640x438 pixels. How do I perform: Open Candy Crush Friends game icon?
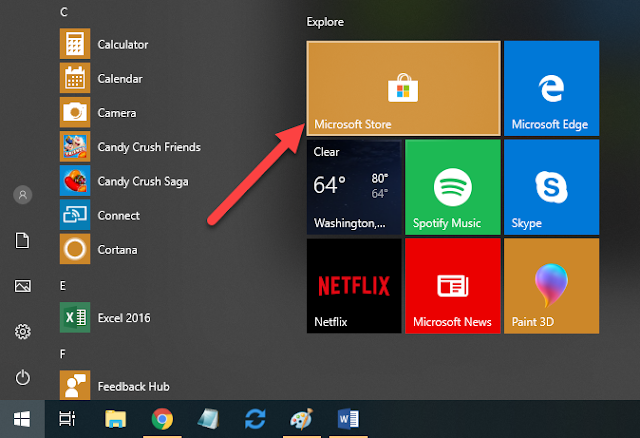[x=75, y=147]
